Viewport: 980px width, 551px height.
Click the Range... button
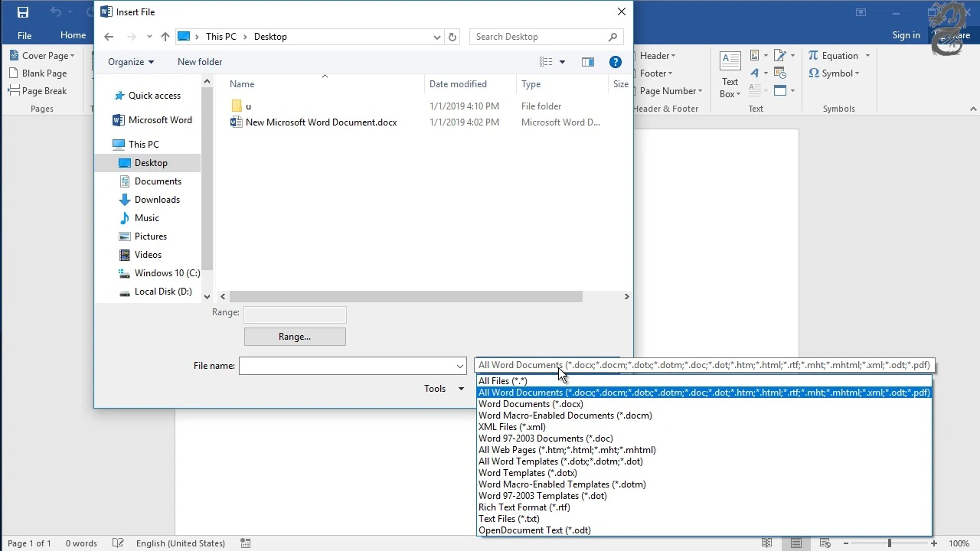click(295, 337)
